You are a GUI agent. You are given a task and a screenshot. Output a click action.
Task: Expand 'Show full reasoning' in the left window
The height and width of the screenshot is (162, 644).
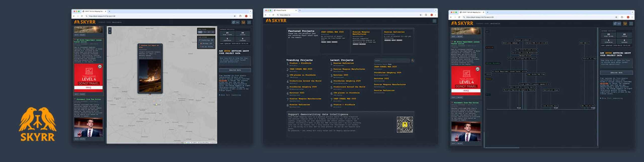pyautogui.click(x=230, y=95)
